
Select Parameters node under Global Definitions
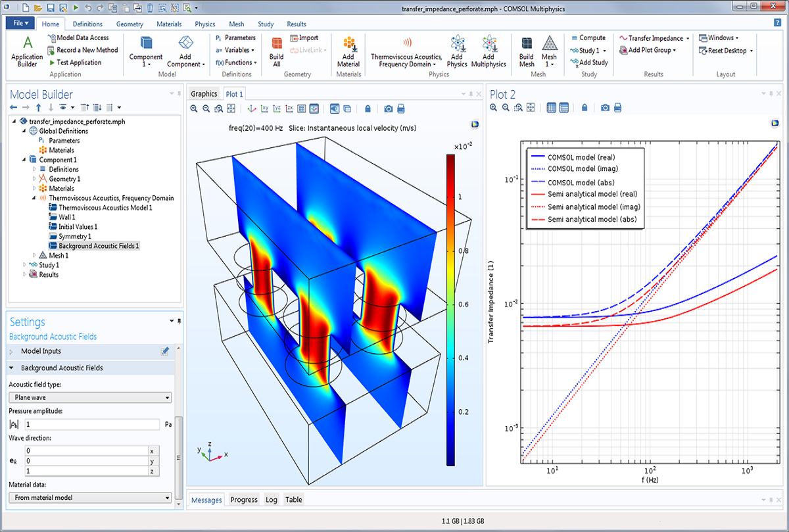59,141
